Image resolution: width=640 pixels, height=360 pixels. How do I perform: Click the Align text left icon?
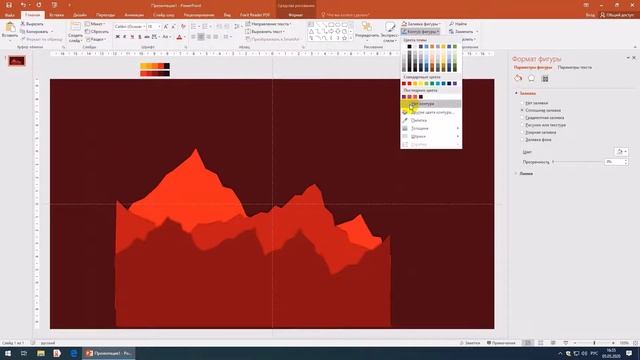click(193, 37)
